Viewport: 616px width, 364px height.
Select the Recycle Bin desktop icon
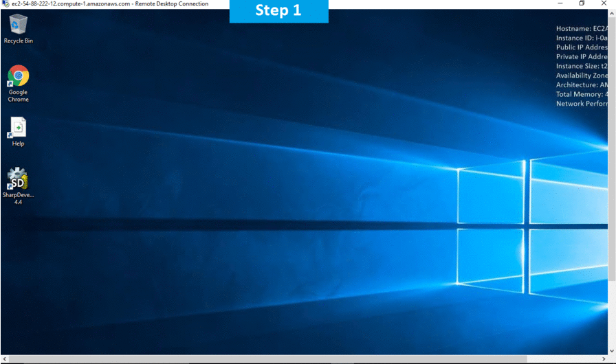19,28
